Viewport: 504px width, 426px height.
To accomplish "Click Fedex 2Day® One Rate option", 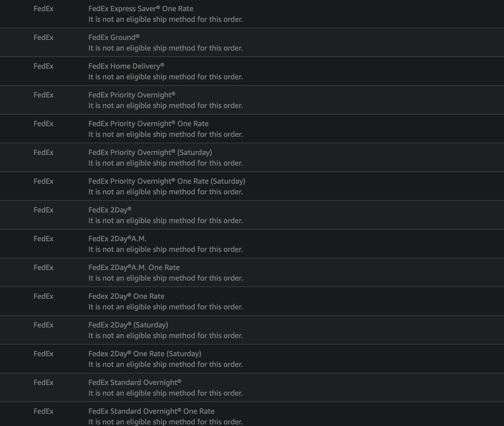I will pyautogui.click(x=127, y=296).
